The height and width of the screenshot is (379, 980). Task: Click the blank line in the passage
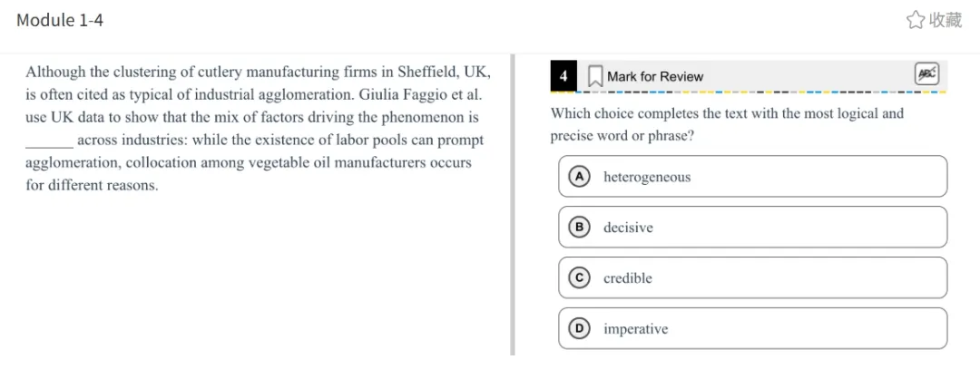click(x=49, y=142)
